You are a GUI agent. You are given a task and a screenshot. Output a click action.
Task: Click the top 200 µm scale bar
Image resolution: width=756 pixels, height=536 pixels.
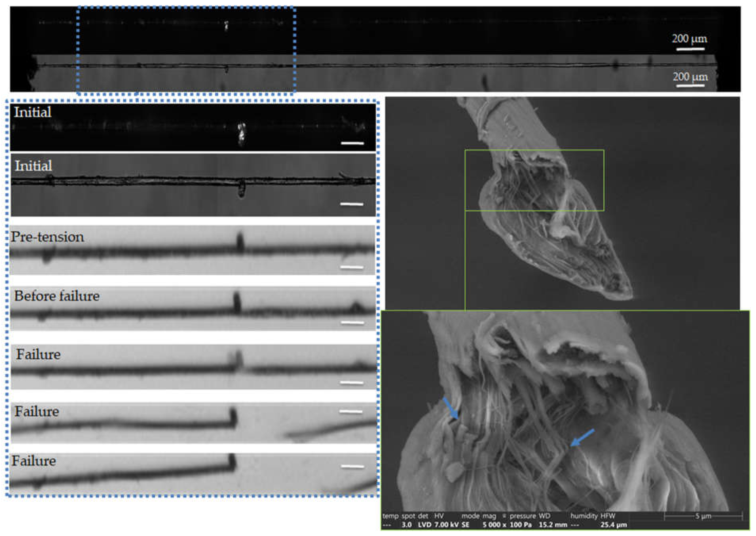[690, 49]
